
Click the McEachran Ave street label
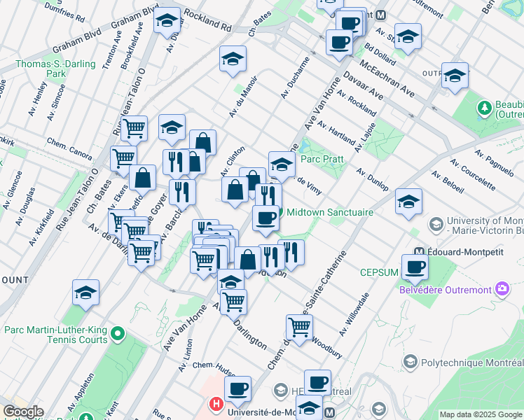(387, 78)
